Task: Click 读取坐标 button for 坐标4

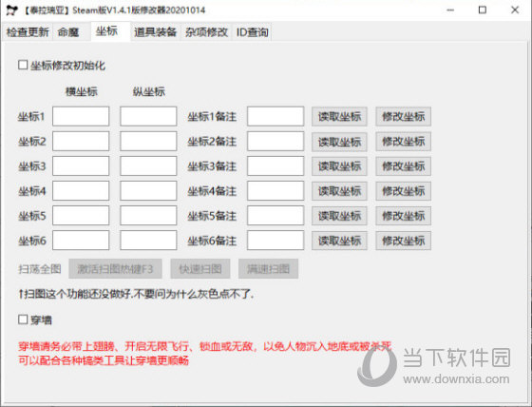Action: coord(339,191)
